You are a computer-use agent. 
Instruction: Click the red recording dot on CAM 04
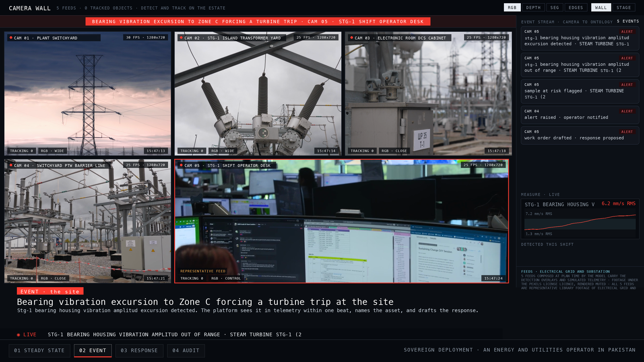click(x=11, y=165)
